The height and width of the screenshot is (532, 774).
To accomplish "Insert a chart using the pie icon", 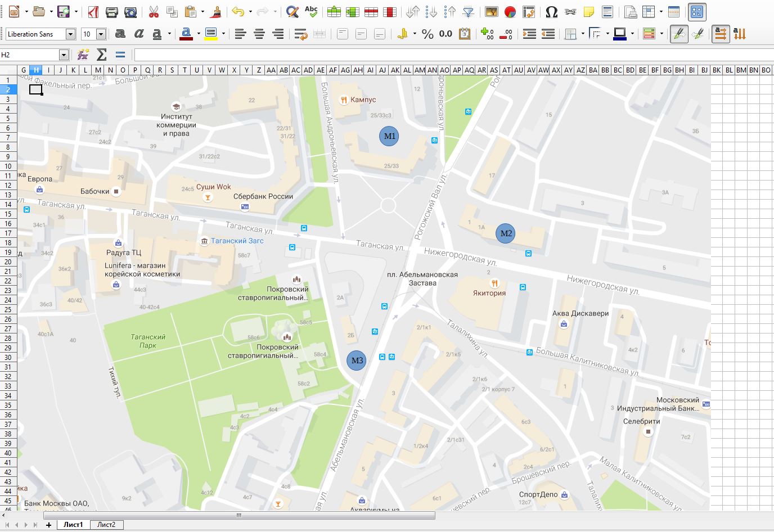I will tap(510, 12).
